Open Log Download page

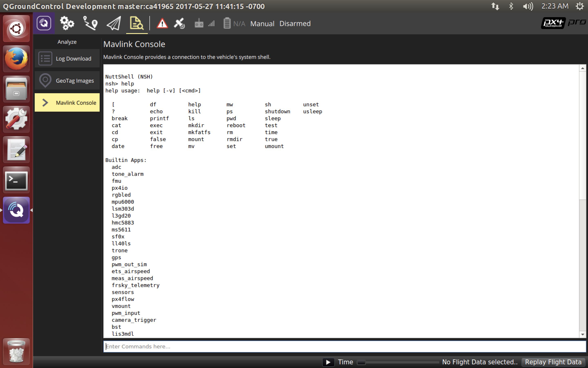67,58
